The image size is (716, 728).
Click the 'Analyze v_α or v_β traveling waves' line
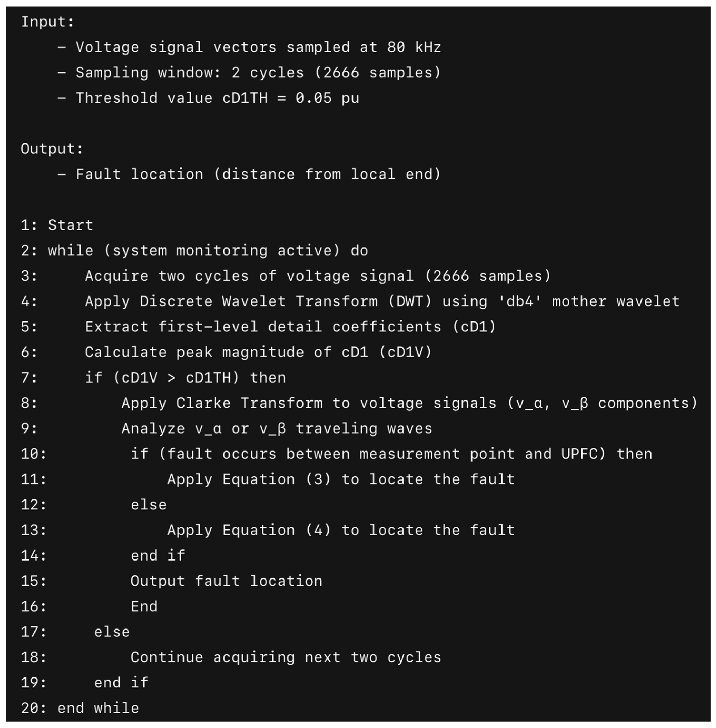(x=277, y=429)
